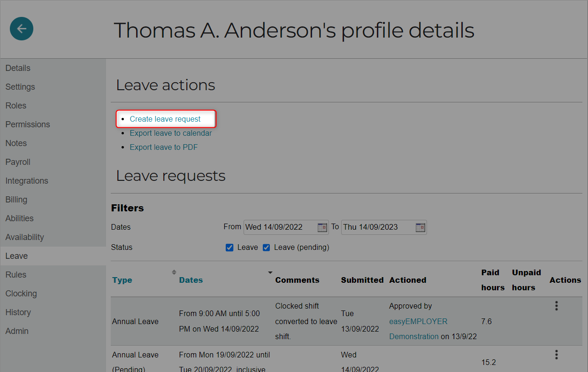Image resolution: width=588 pixels, height=372 pixels.
Task: Click the Submitted column header
Action: (x=362, y=280)
